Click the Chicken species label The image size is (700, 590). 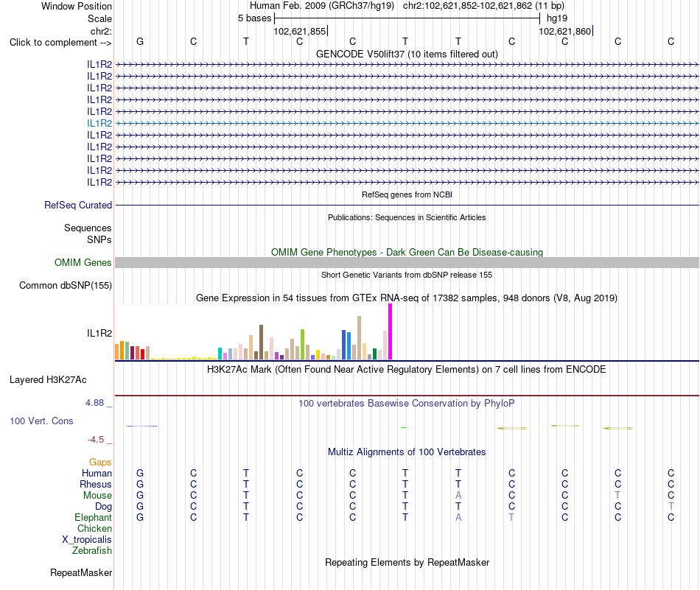94,528
